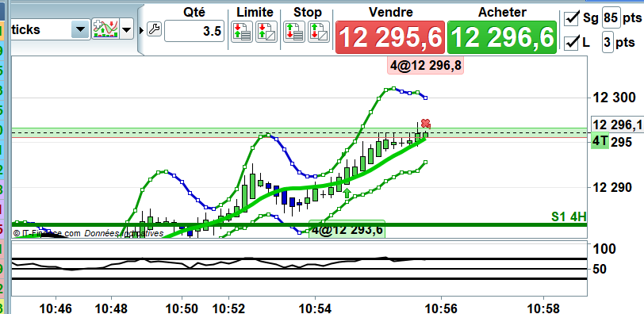Click the red Vendre 12 295,6 button
Viewport: 644px width, 314px height.
coord(390,37)
